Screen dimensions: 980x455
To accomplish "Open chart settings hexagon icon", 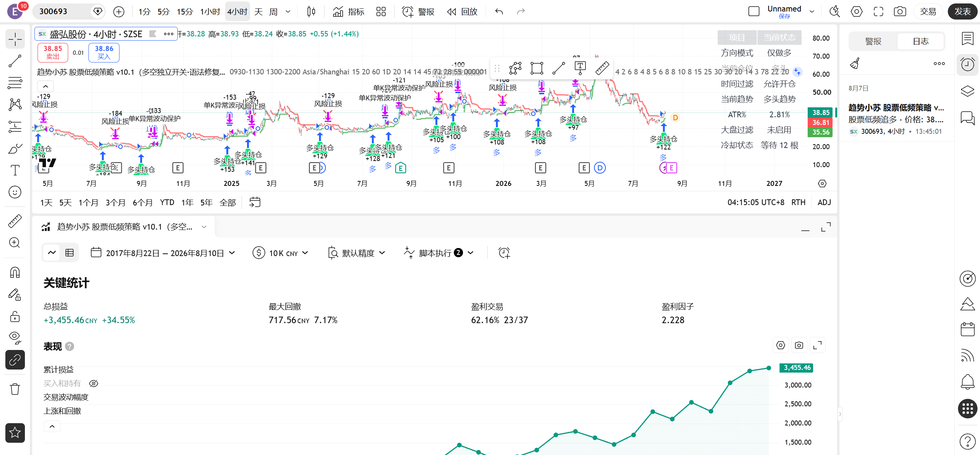I will 857,12.
